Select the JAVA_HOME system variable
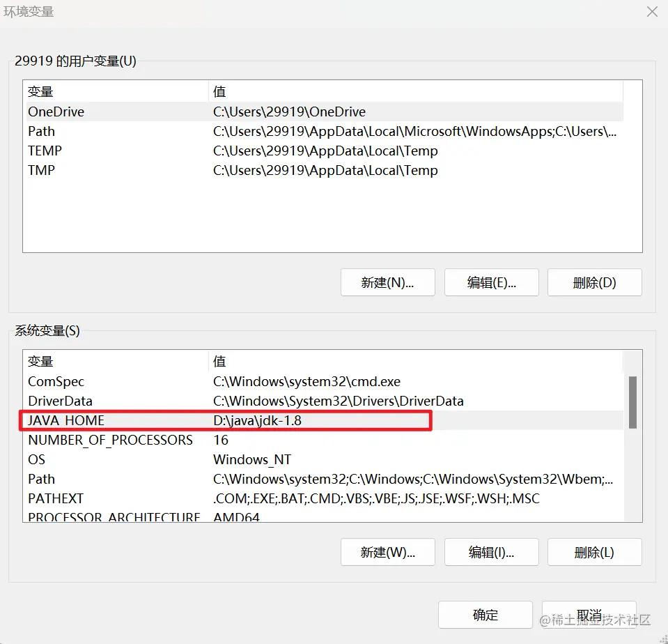Viewport: 668px width, 644px height. [x=325, y=421]
